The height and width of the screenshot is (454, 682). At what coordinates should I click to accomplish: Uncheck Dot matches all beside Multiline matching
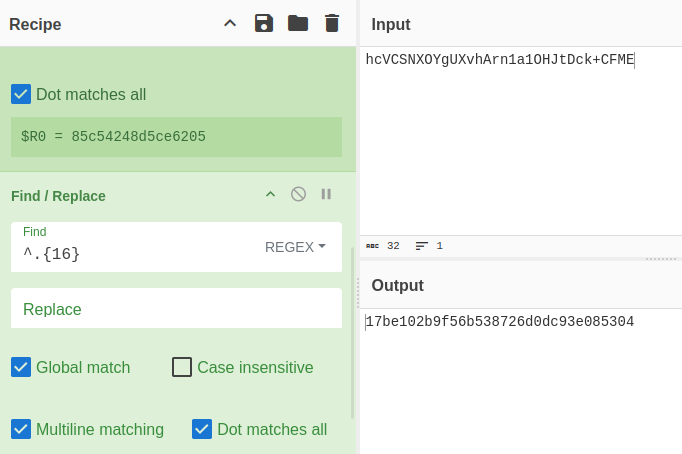pyautogui.click(x=202, y=429)
